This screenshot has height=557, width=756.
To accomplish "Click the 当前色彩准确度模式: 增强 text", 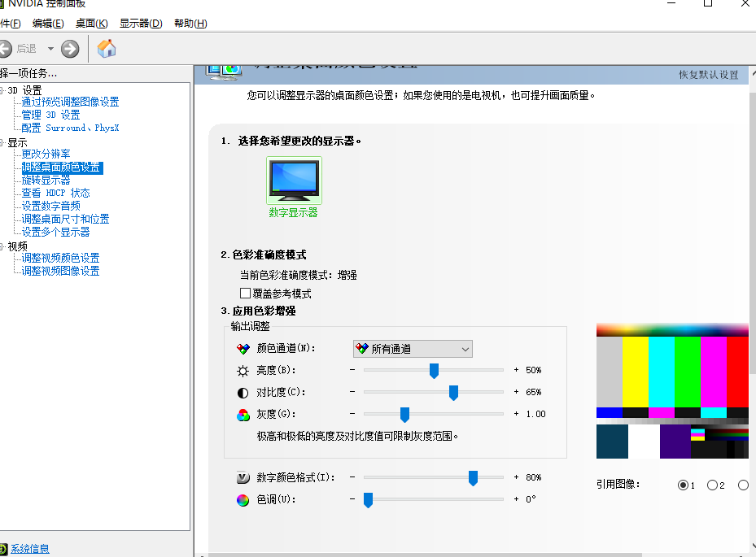I will pyautogui.click(x=299, y=275).
